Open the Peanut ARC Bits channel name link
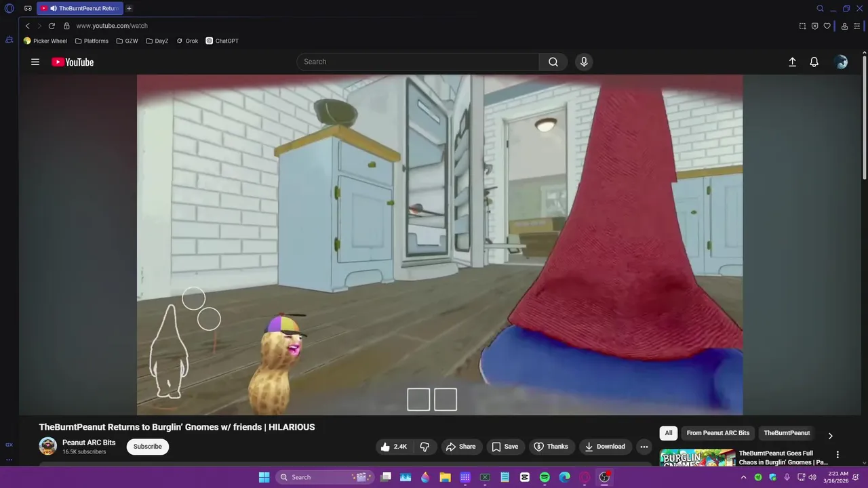The width and height of the screenshot is (868, 488). point(89,443)
